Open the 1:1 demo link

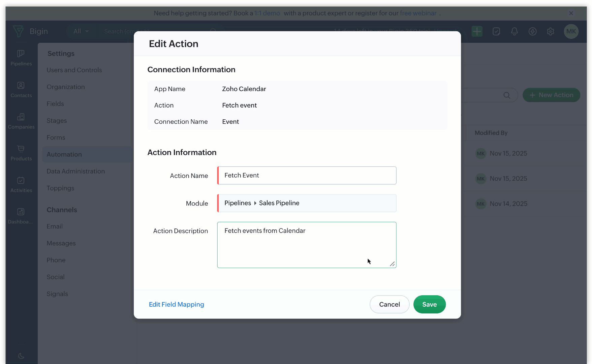point(267,13)
